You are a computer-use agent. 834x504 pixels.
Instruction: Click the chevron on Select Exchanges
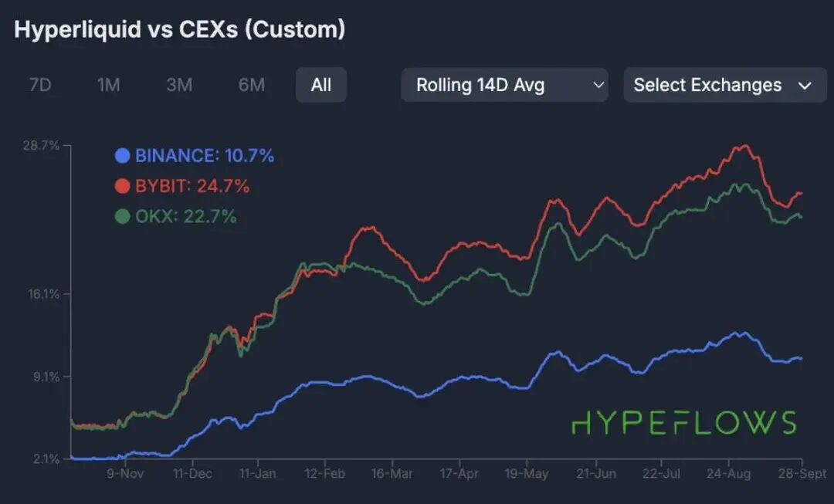[805, 86]
